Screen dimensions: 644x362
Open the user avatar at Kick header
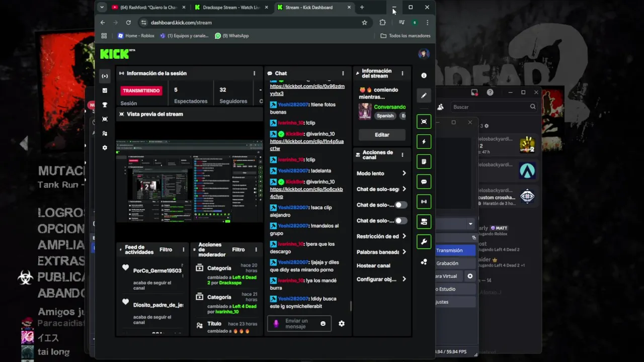(424, 54)
